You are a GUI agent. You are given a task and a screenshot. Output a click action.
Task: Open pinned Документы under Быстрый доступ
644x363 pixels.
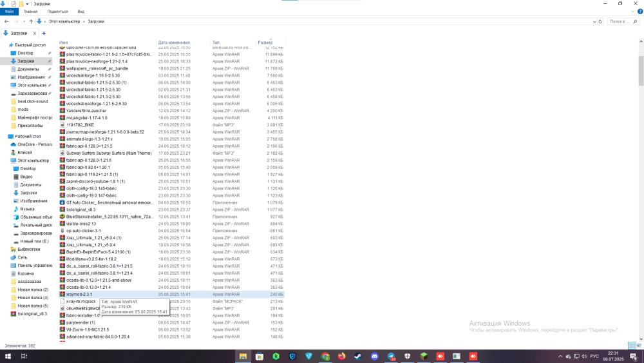coord(28,69)
